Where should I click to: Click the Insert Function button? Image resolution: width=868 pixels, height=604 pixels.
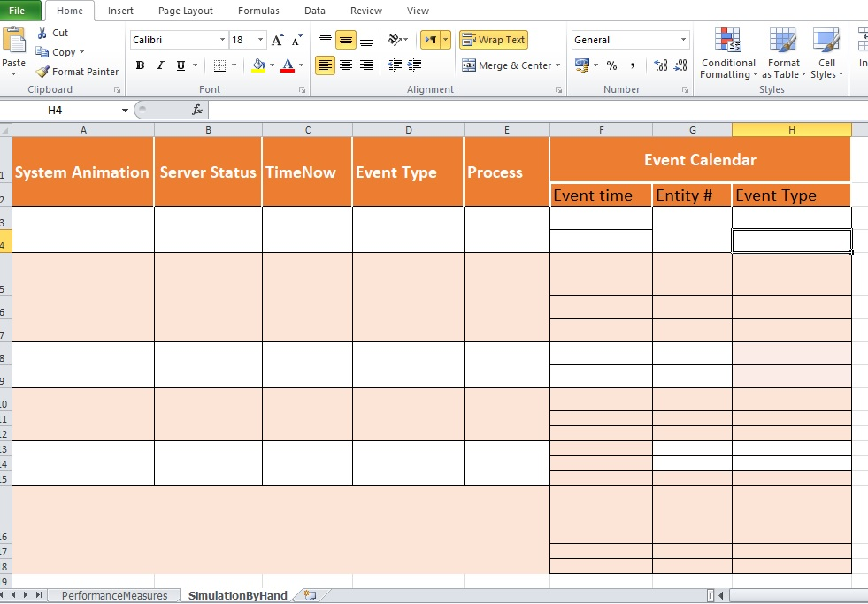coord(196,110)
